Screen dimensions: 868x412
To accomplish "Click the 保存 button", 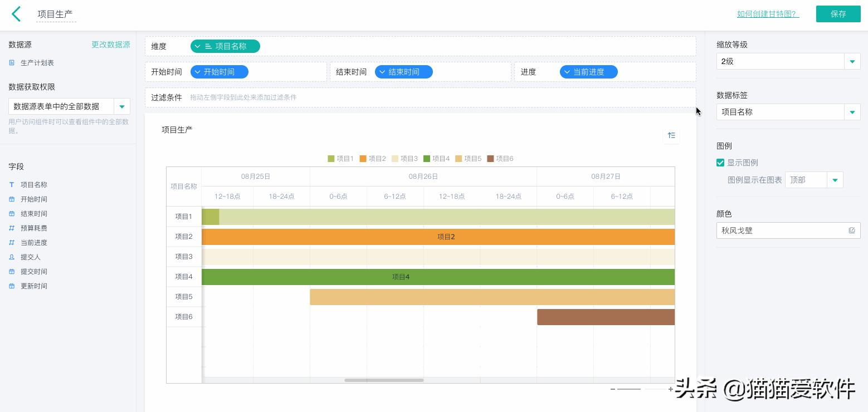I will pyautogui.click(x=838, y=14).
